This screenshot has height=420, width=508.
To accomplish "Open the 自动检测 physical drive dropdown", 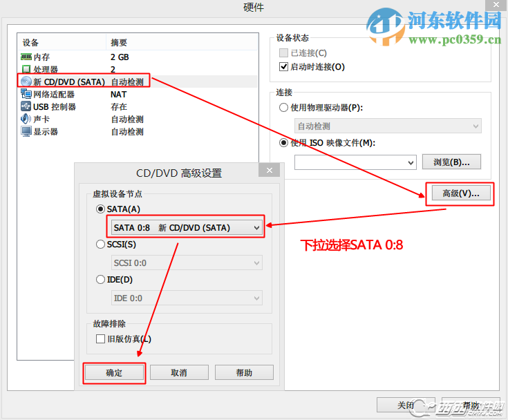I will coord(388,126).
